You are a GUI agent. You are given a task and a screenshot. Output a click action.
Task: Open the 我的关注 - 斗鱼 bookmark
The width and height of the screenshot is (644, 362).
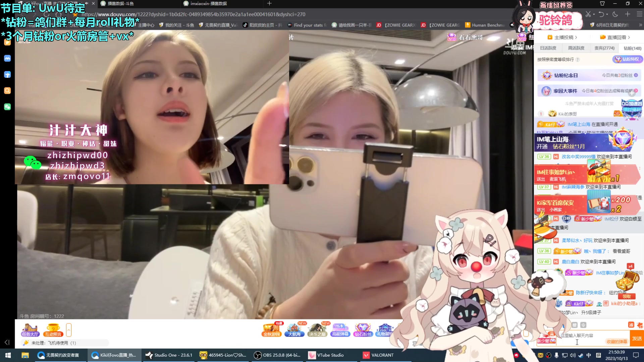pos(176,25)
